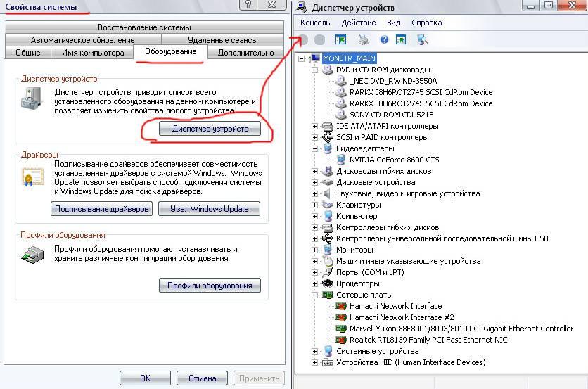Viewport: 588px width, 389px height.
Task: Switch to the Имя компьютера tab
Action: 93,53
